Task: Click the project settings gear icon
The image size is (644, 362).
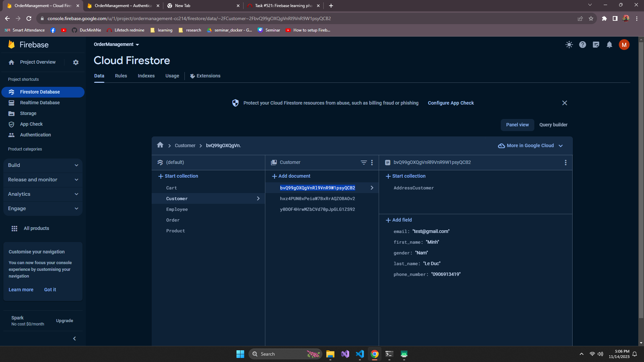Action: (x=76, y=62)
